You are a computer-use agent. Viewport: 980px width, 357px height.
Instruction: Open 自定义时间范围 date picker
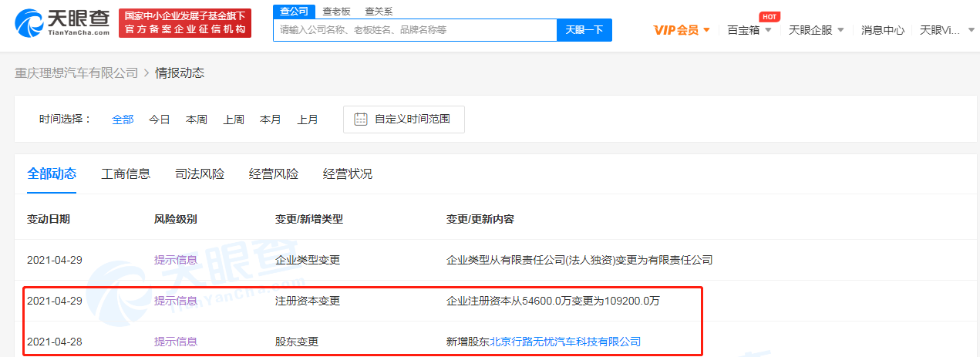(x=412, y=119)
